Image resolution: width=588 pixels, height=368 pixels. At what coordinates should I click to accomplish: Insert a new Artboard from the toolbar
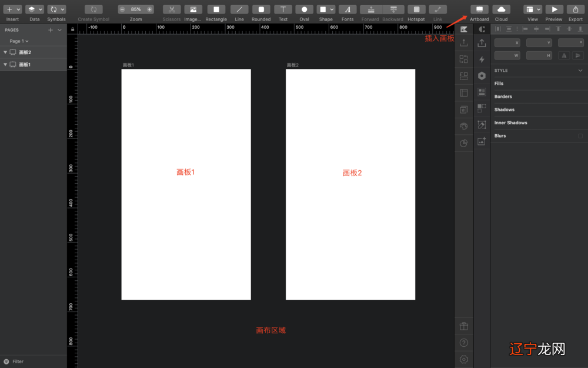coord(479,9)
